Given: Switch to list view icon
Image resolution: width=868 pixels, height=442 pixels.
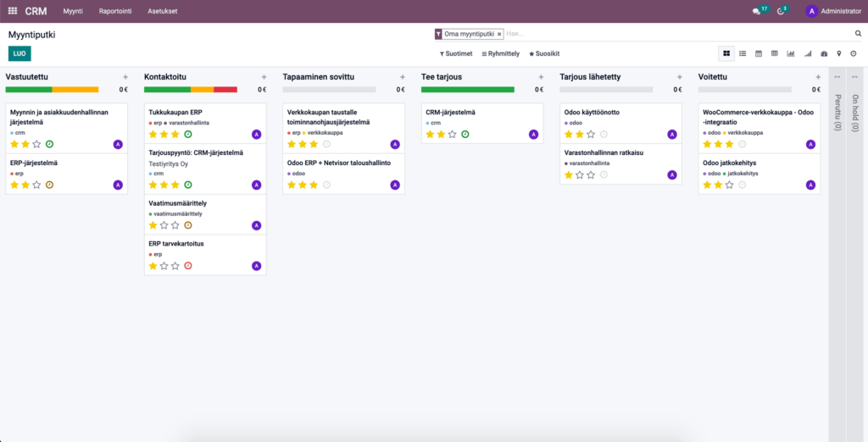Looking at the screenshot, I should click(743, 53).
